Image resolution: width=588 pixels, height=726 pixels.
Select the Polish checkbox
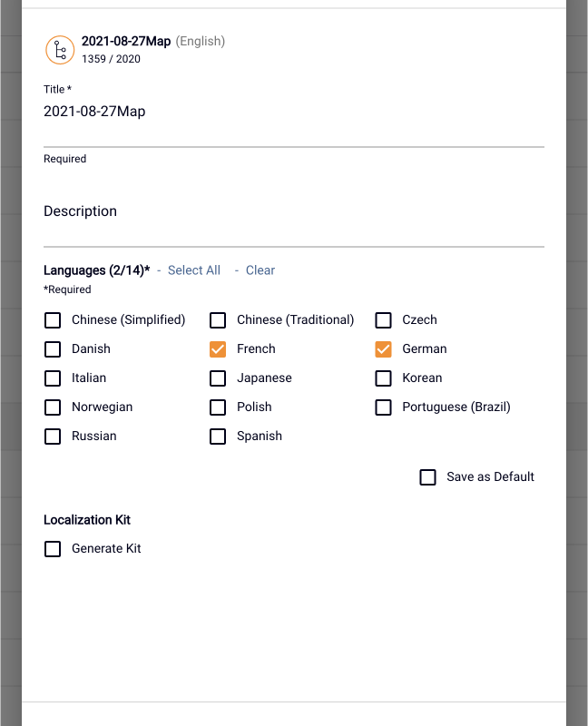(218, 407)
